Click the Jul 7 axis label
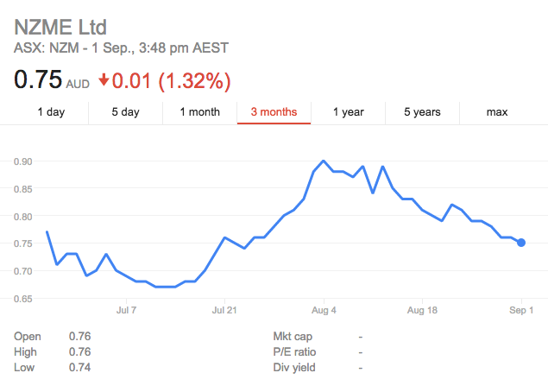548x392 pixels. click(126, 310)
